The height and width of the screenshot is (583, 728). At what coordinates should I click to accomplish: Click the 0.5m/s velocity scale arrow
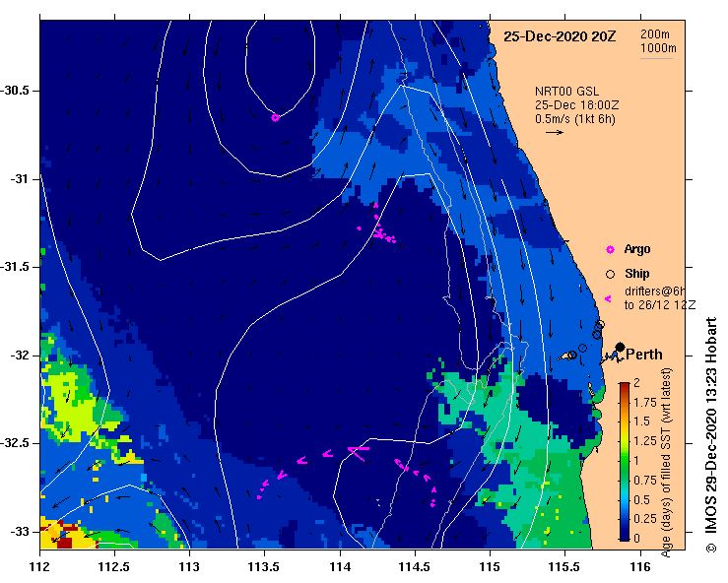(x=555, y=132)
